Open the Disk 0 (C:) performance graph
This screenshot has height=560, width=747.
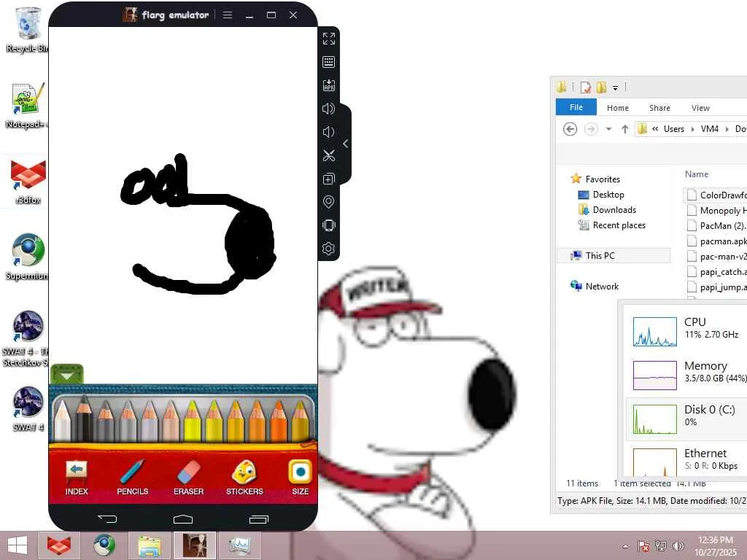coord(686,419)
